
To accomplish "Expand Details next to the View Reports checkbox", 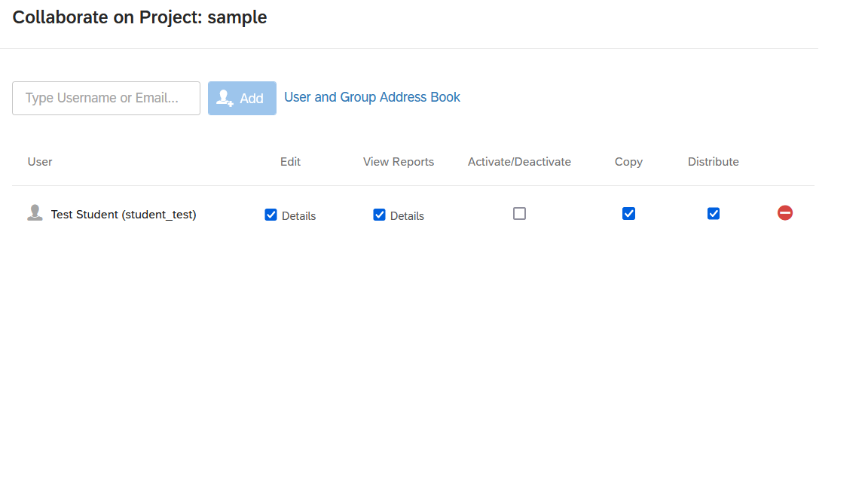I will [x=407, y=216].
